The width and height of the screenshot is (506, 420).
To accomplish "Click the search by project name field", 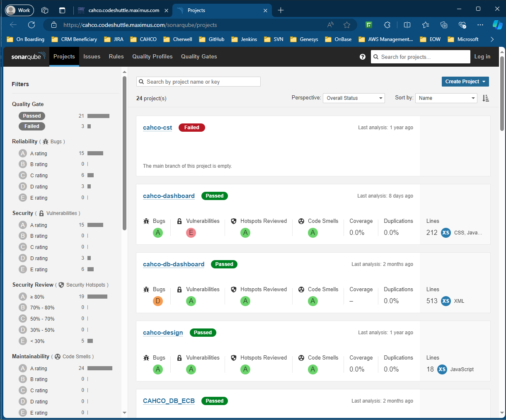I will pos(198,82).
